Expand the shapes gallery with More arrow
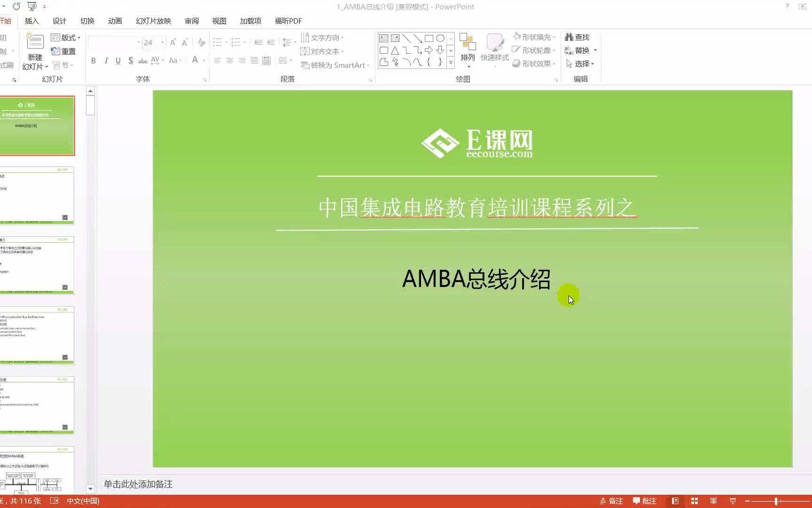 tap(451, 62)
